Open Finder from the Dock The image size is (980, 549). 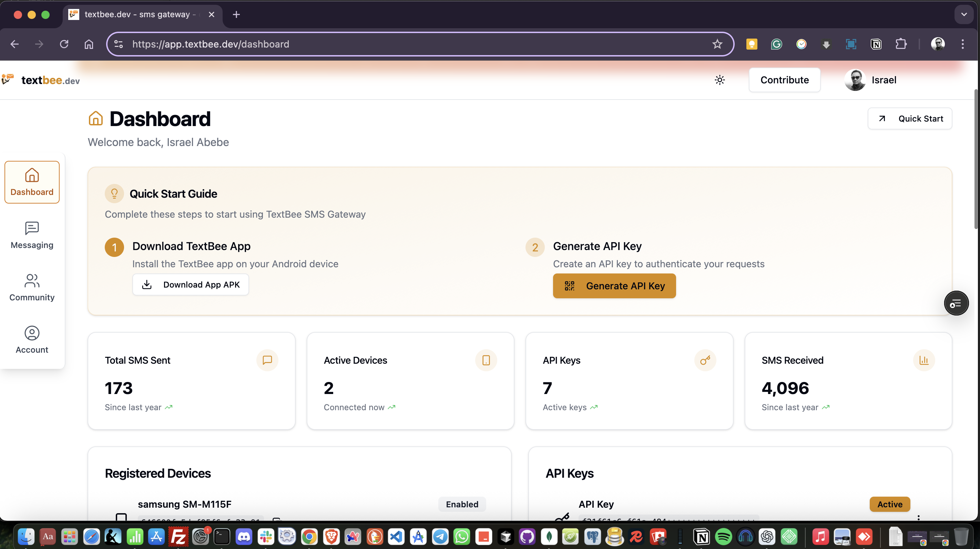pos(26,537)
